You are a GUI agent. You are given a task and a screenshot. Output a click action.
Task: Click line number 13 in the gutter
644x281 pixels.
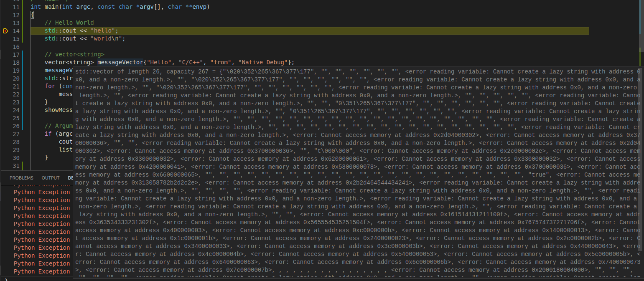[16, 23]
